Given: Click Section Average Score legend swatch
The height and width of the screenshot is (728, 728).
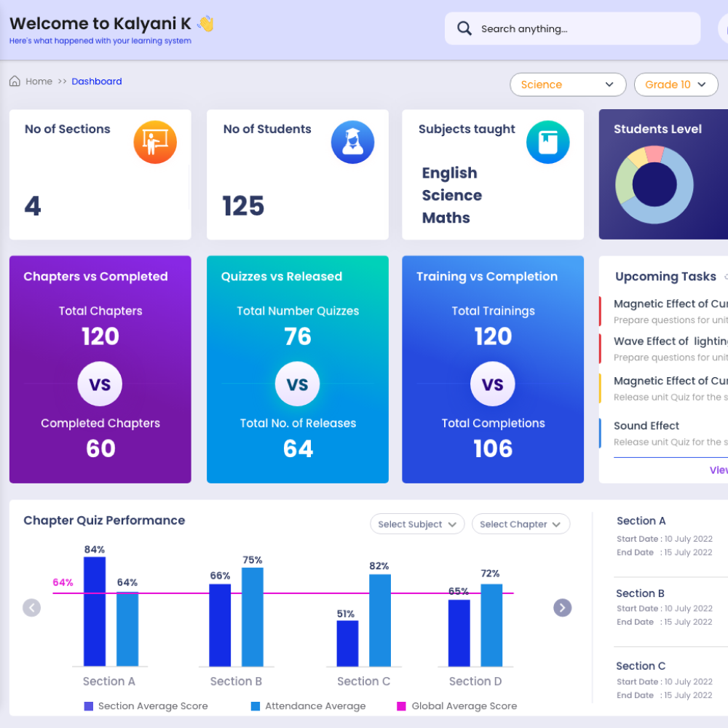Looking at the screenshot, I should (88, 706).
